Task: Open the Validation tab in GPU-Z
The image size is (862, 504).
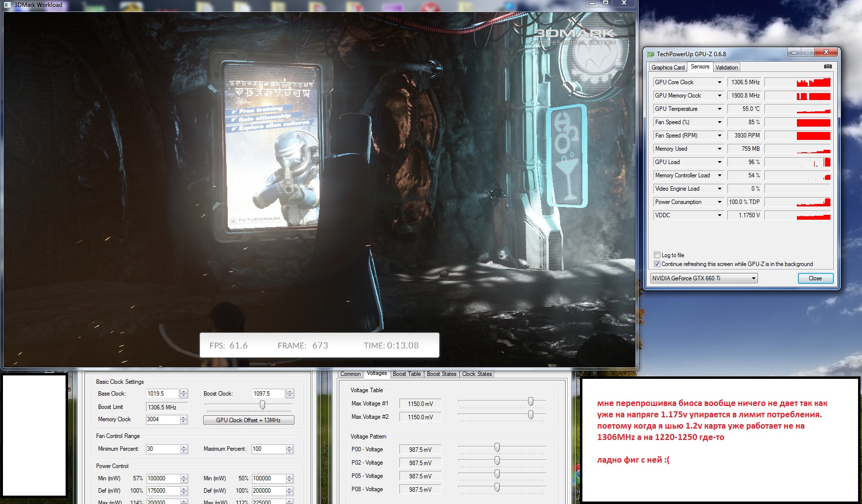Action: point(726,67)
